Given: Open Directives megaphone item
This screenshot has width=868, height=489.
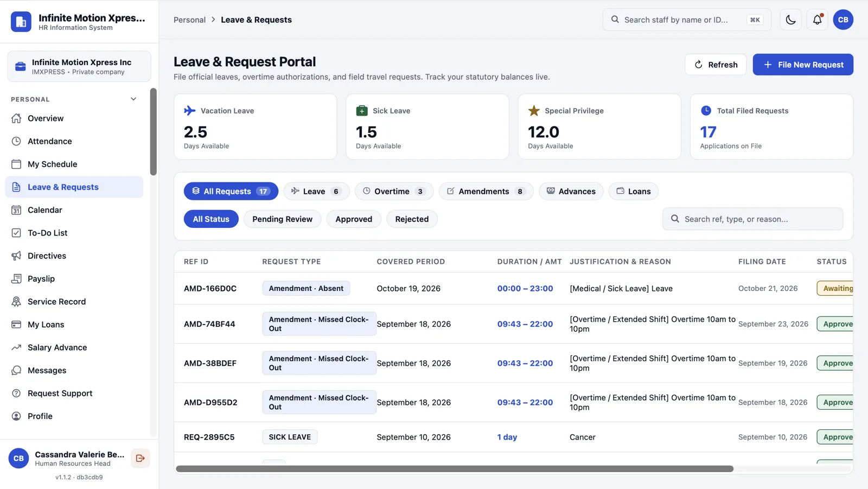Looking at the screenshot, I should (x=74, y=256).
